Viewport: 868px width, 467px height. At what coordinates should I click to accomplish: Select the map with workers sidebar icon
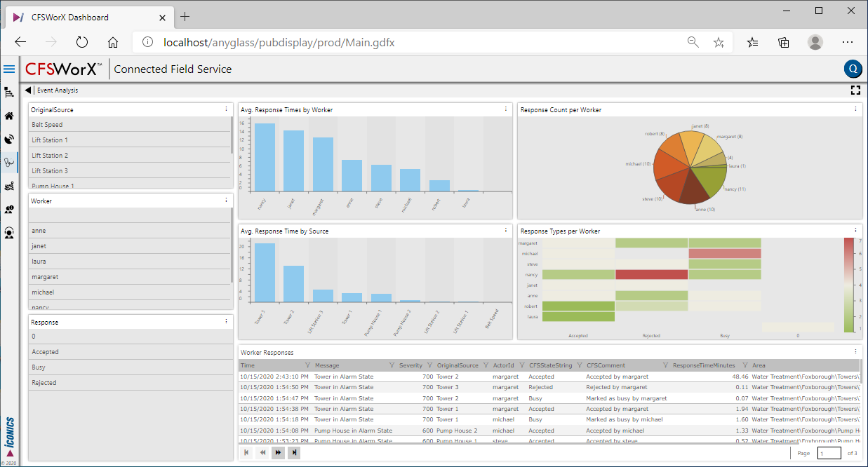(x=9, y=187)
